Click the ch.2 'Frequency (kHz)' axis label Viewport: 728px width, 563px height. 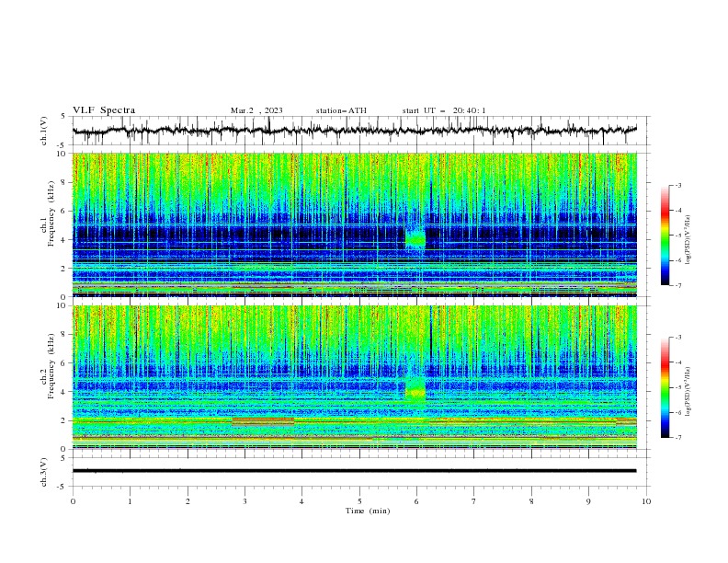click(51, 366)
